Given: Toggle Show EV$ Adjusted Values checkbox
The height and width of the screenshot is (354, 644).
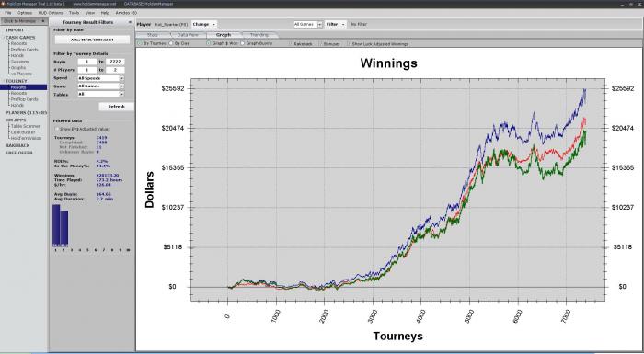Looking at the screenshot, I should click(x=57, y=129).
